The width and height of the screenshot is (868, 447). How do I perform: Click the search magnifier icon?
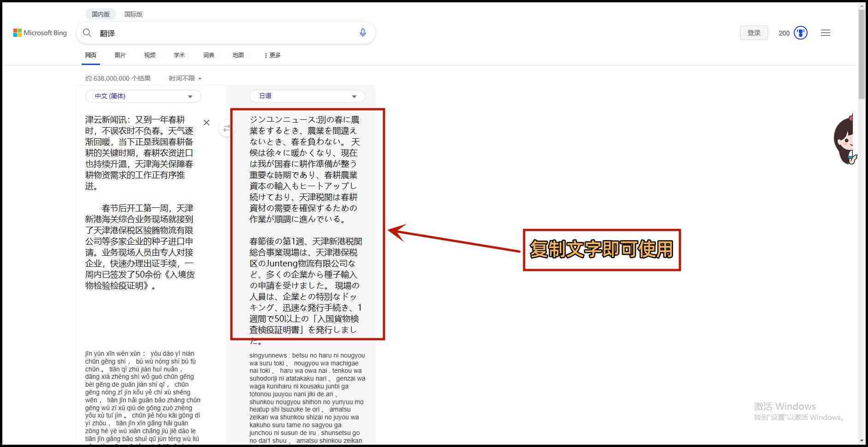tap(87, 33)
